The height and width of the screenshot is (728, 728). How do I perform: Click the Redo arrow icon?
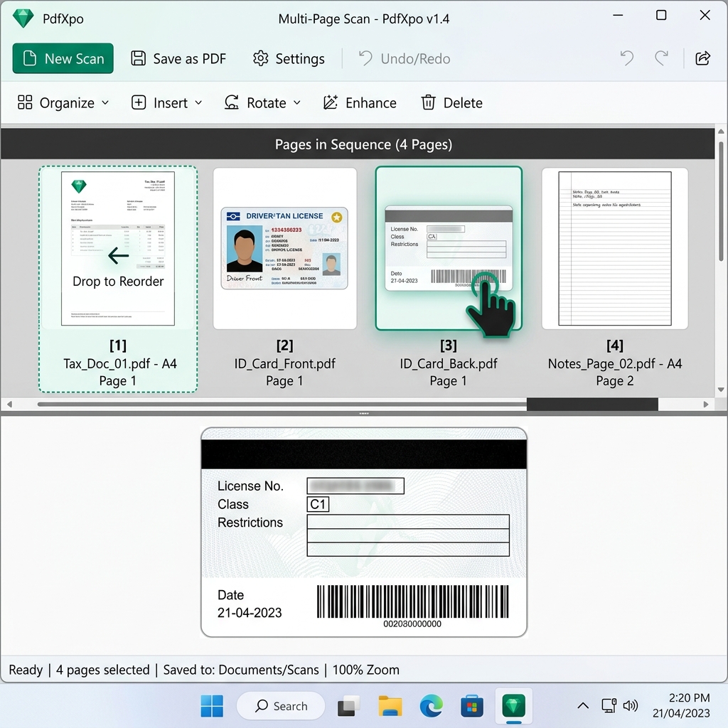pyautogui.click(x=662, y=58)
